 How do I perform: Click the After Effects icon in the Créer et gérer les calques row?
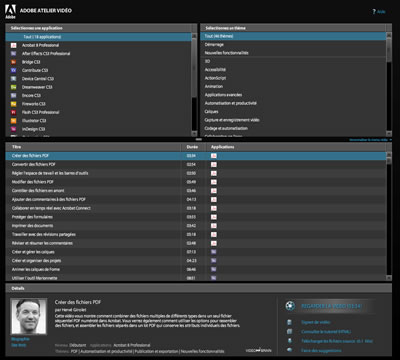(214, 252)
